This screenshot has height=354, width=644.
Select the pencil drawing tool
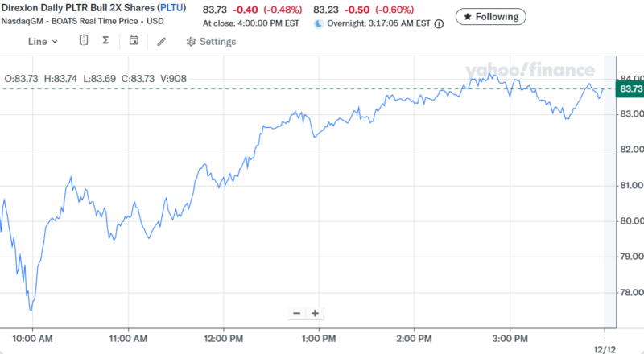point(162,41)
